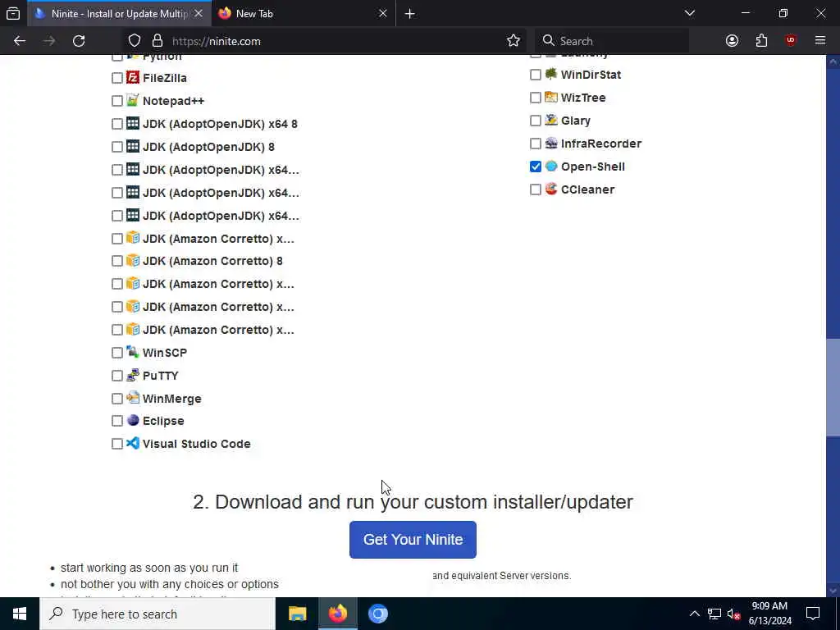Check the FileZilla checkbox

tap(117, 78)
